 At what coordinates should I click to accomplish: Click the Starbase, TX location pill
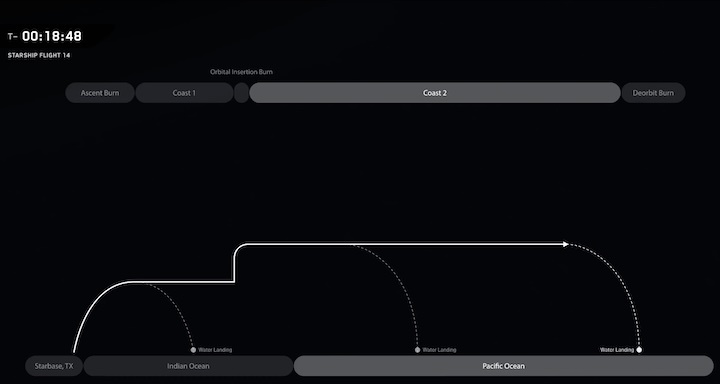54,366
